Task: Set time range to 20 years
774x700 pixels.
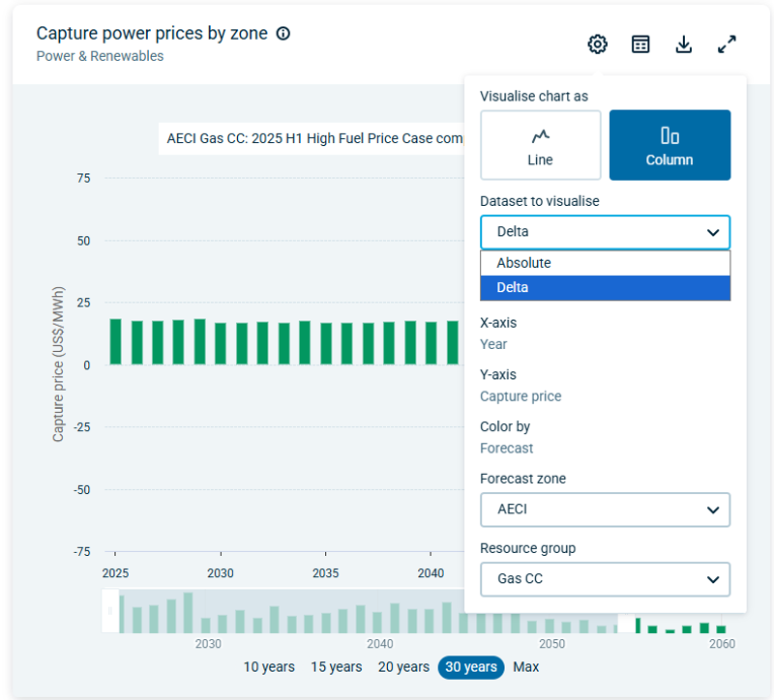Action: click(403, 667)
